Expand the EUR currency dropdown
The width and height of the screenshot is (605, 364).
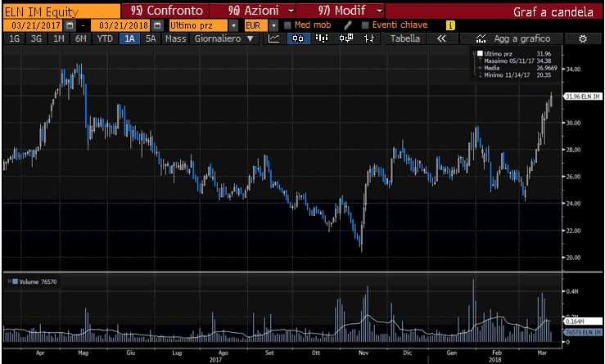pyautogui.click(x=274, y=25)
